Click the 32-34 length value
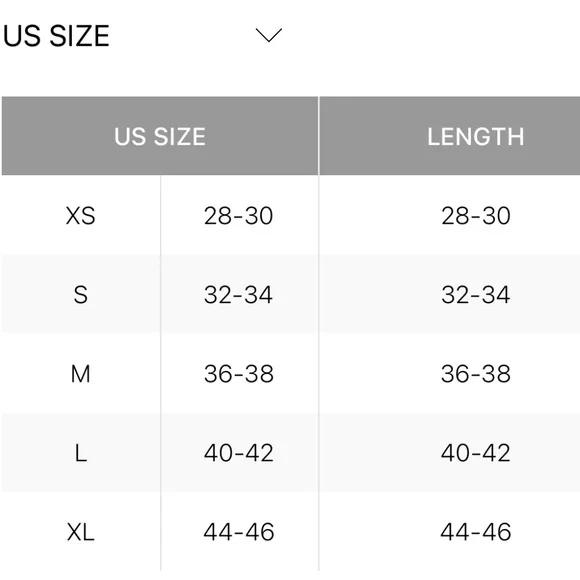The image size is (580, 580). (476, 295)
